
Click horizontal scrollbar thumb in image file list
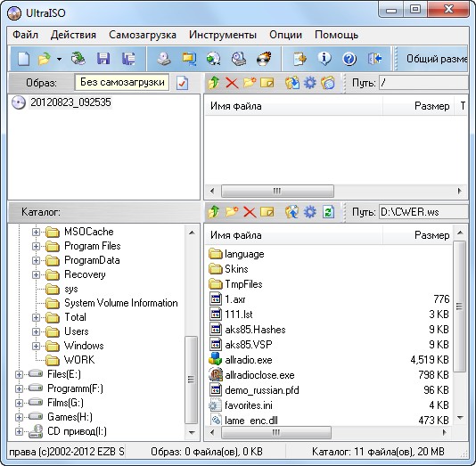pos(277,192)
